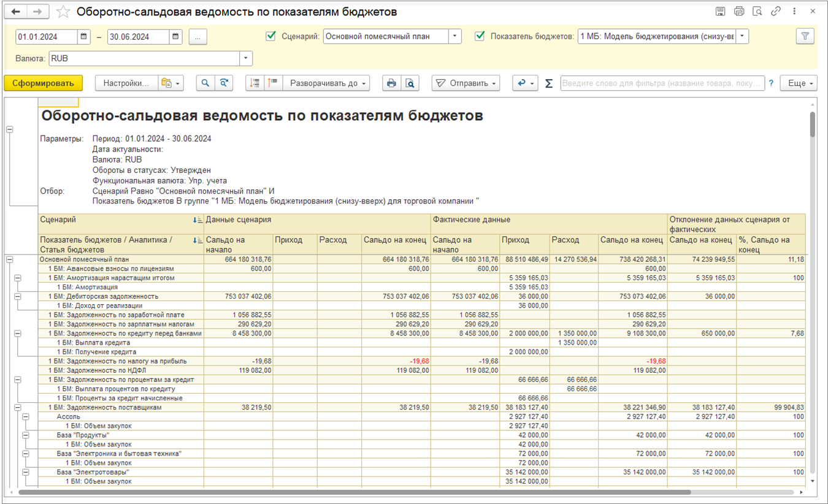Open the Настройки... button
828x504 pixels.
pos(126,83)
